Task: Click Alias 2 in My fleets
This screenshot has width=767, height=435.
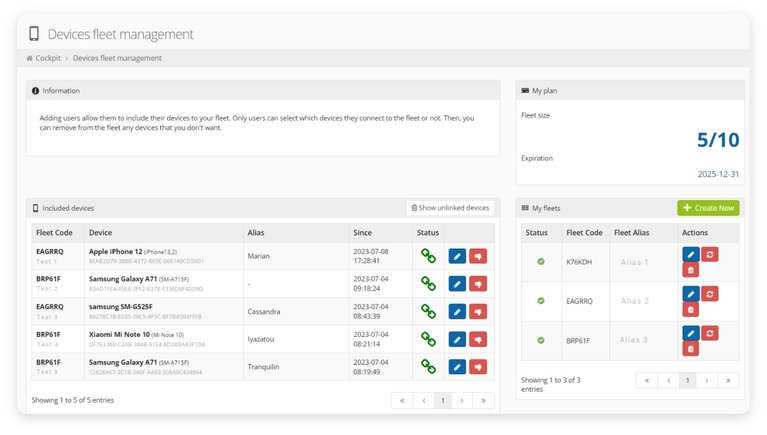Action: (x=635, y=301)
